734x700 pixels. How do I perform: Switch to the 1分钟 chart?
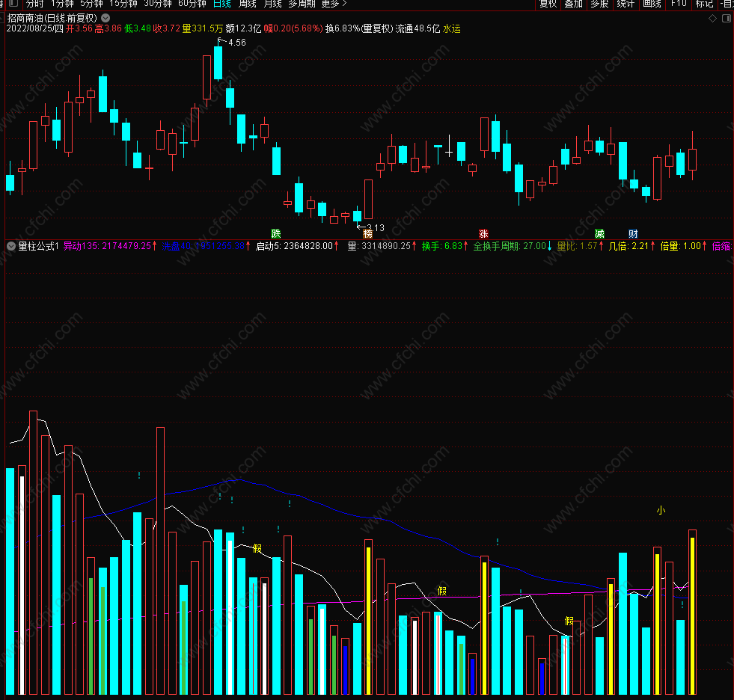(62, 4)
